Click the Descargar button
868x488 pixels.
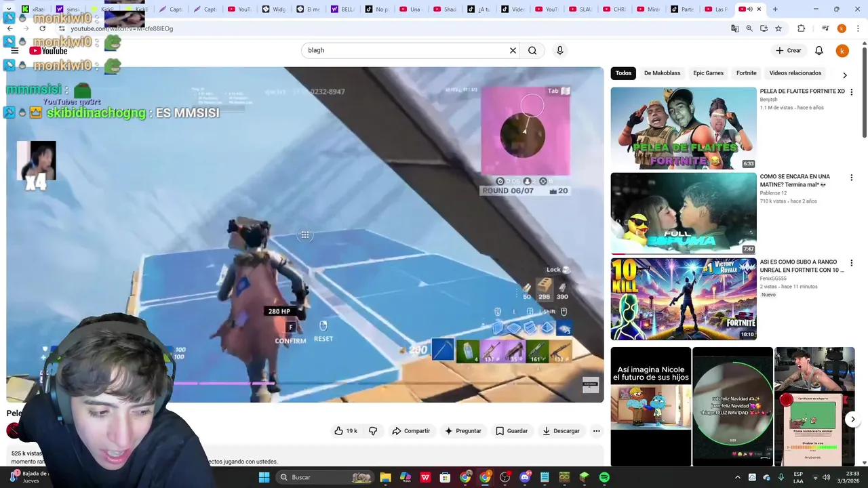561,431
